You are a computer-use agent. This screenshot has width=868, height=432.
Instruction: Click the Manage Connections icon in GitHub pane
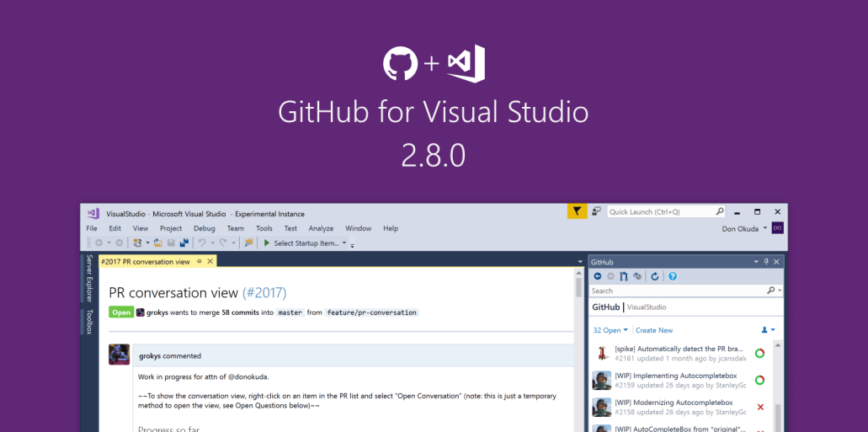(637, 276)
